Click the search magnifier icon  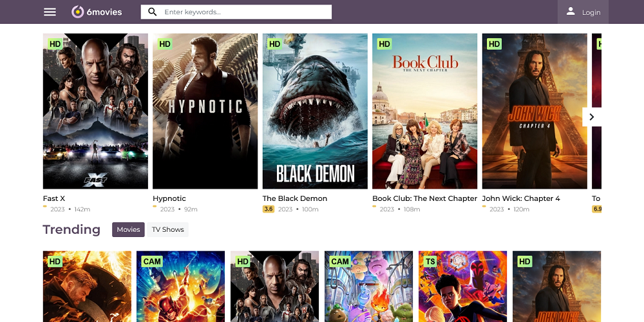pyautogui.click(x=153, y=12)
